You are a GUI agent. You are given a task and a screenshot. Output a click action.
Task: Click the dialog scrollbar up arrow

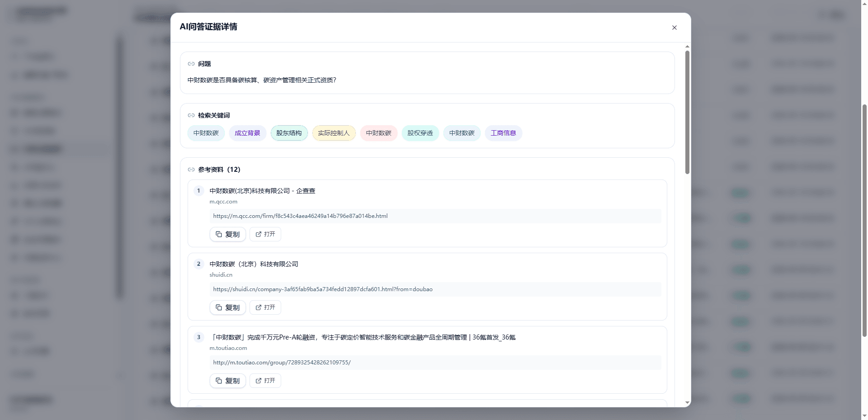click(x=687, y=47)
